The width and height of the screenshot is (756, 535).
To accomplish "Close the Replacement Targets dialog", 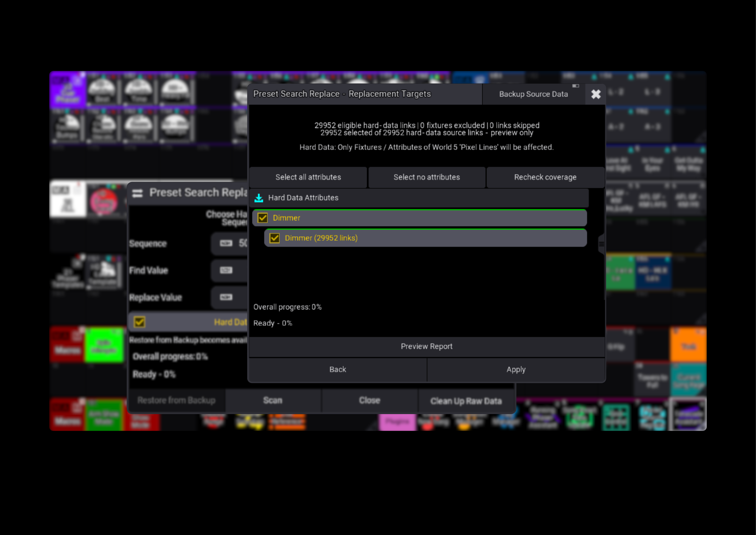I will pos(596,94).
